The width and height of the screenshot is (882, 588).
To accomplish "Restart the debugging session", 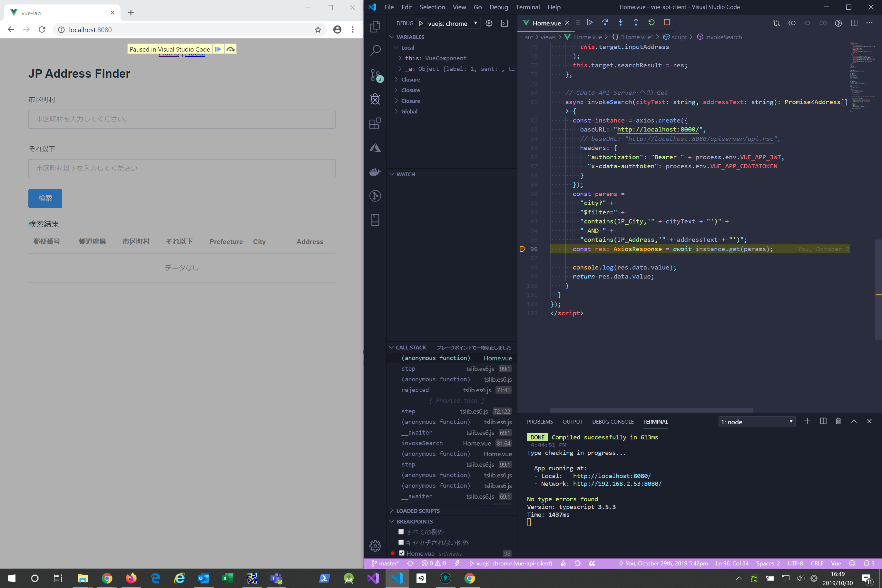I will 652,23.
